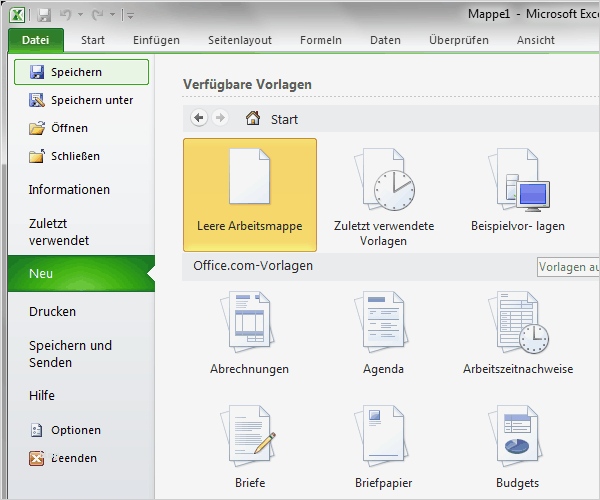
Task: Open the Agenda template category
Action: coord(383,333)
